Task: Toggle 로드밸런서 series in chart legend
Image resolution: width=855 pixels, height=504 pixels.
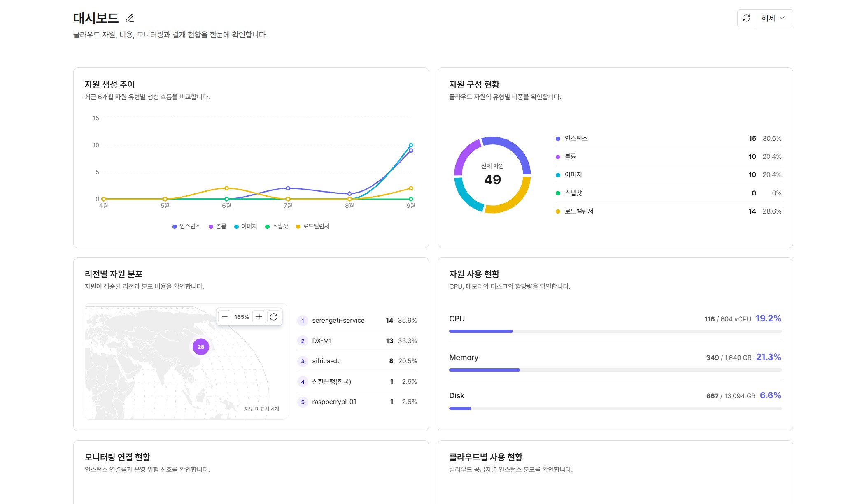Action: (x=313, y=226)
